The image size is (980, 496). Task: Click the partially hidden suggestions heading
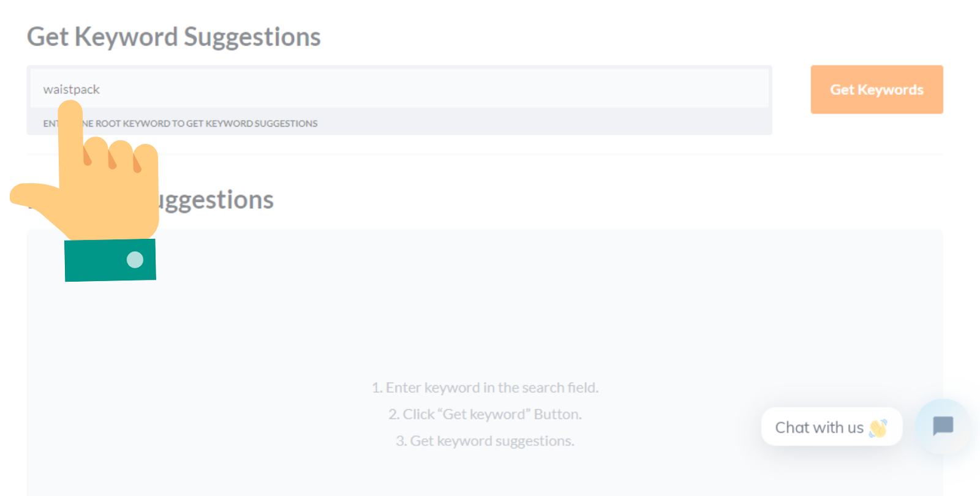[x=214, y=200]
